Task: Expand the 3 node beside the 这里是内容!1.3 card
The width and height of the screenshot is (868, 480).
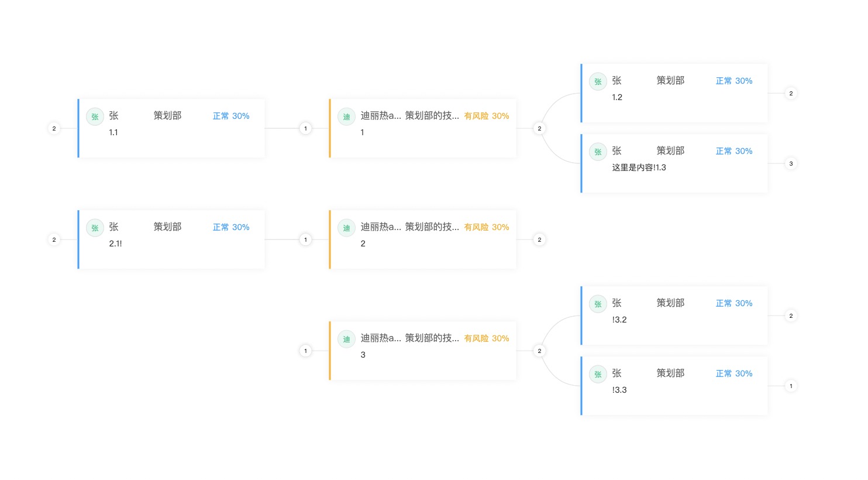Action: coord(791,163)
